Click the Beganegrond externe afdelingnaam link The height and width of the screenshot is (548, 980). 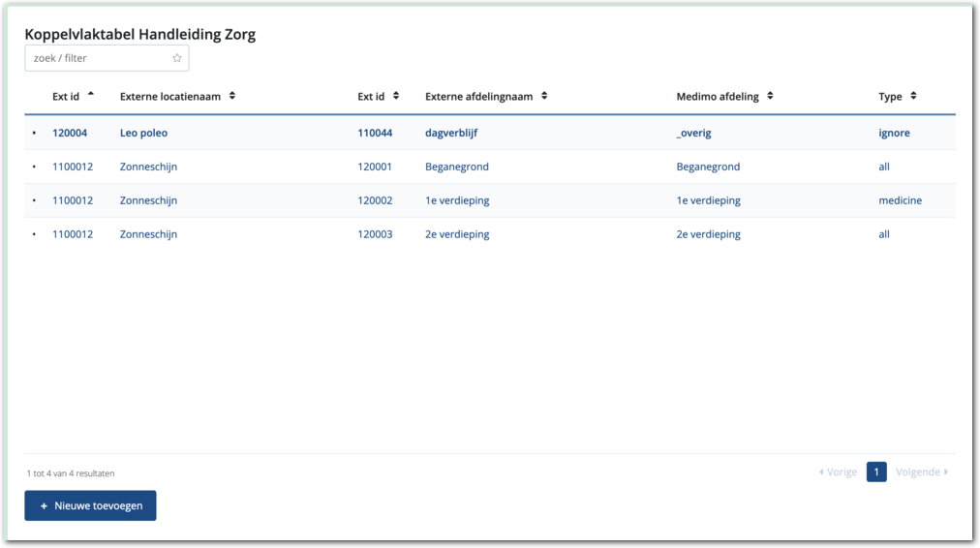tap(457, 167)
